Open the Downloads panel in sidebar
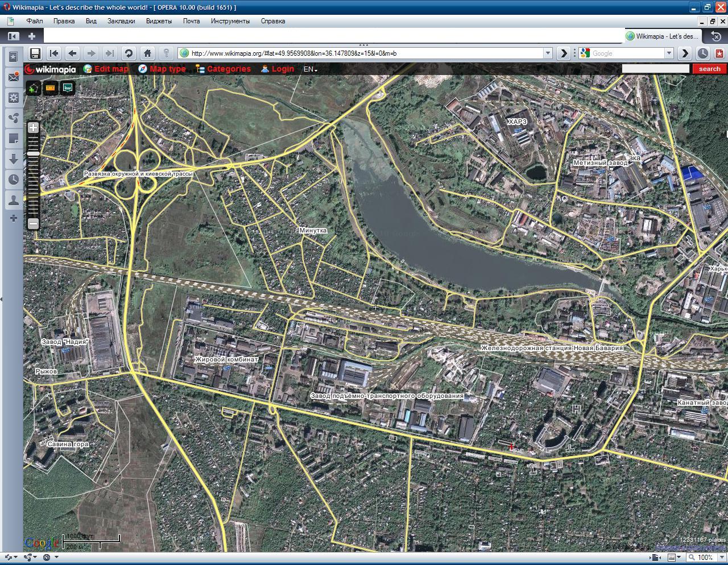This screenshot has width=728, height=565. coord(14,159)
